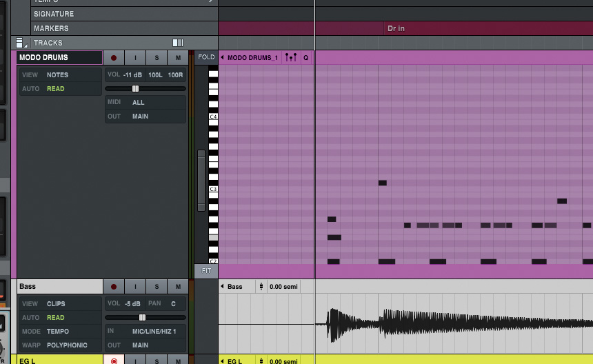Click the EG L clip header arrow
The height and width of the screenshot is (364, 593).
click(x=222, y=361)
